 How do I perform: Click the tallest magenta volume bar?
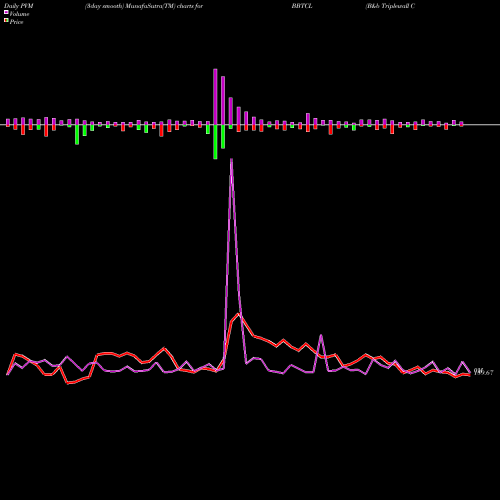[x=215, y=97]
